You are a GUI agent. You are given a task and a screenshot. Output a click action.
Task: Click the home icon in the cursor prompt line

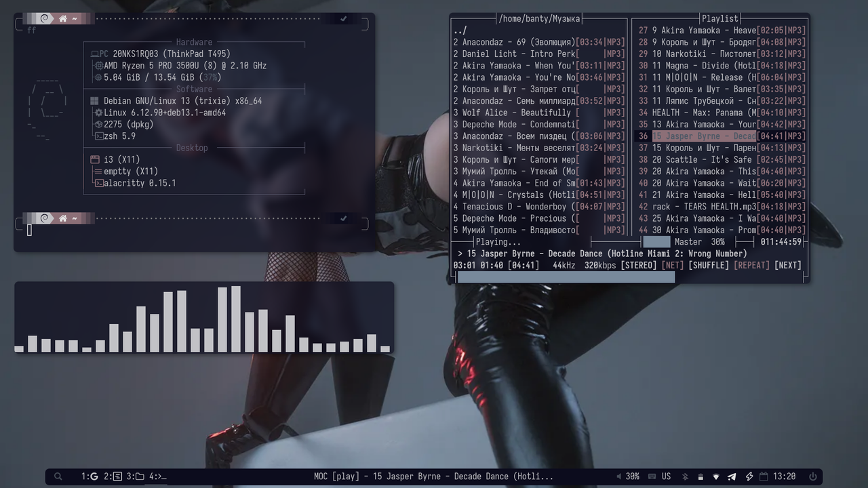pyautogui.click(x=63, y=218)
